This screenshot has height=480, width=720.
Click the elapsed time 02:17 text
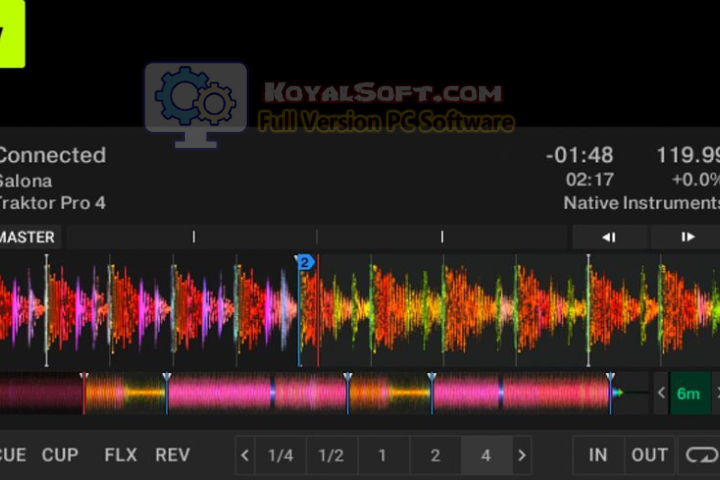point(590,180)
